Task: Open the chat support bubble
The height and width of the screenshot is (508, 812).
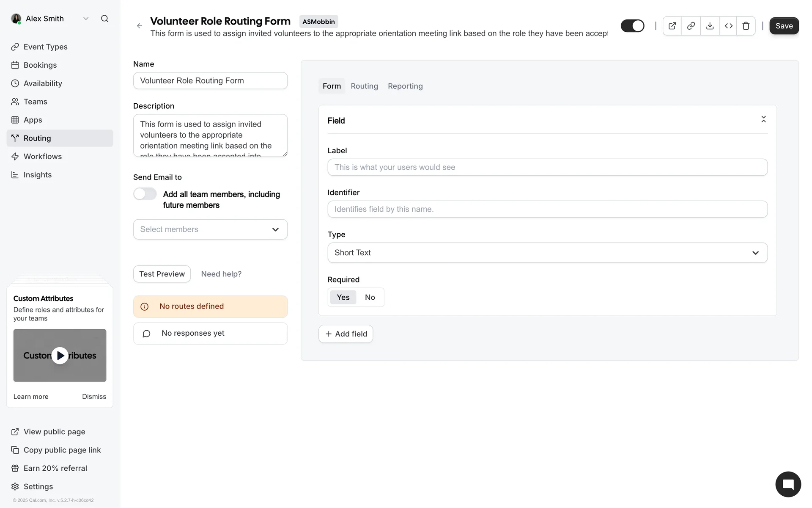Action: (x=788, y=484)
